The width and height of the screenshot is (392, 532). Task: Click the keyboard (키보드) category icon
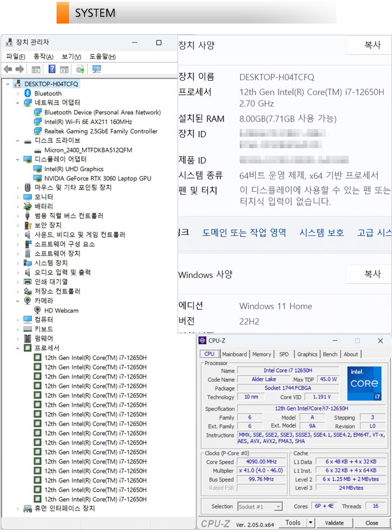pos(28,329)
